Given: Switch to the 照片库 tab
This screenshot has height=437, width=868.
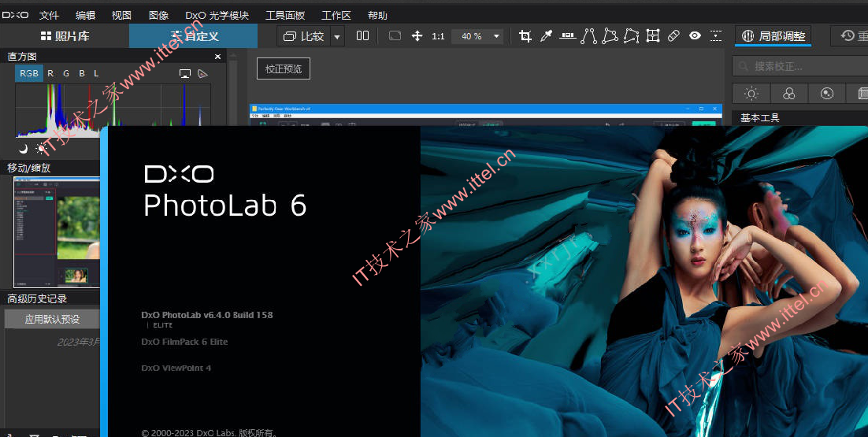Looking at the screenshot, I should click(65, 36).
